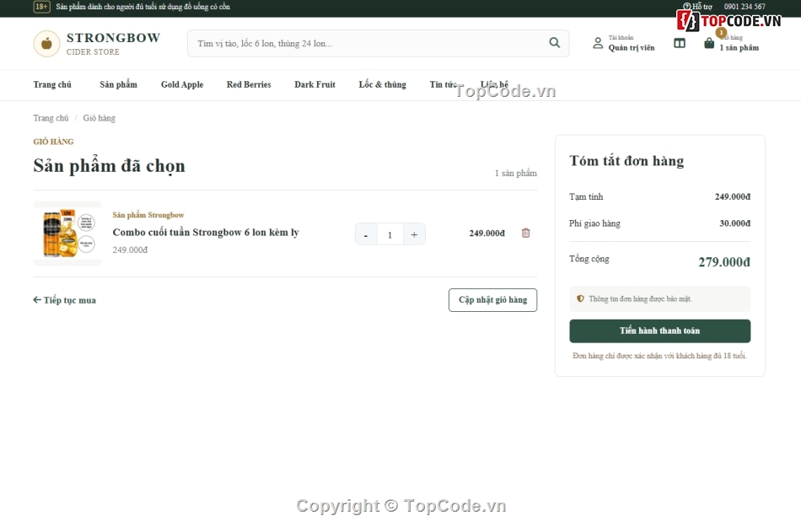Go to Red Berries menu
This screenshot has width=801, height=532.
(249, 85)
